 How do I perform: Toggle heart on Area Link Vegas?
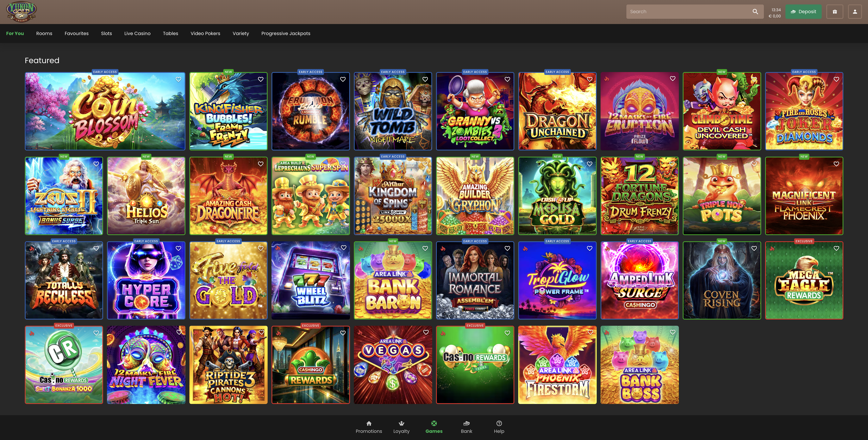click(x=426, y=332)
